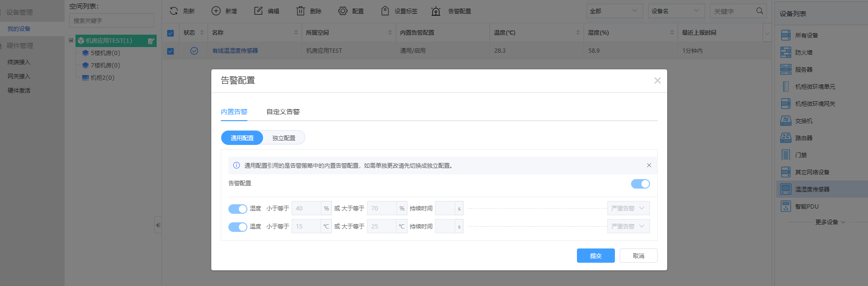Click the refresh icon in toolbar
This screenshot has width=868, height=286.
click(174, 11)
